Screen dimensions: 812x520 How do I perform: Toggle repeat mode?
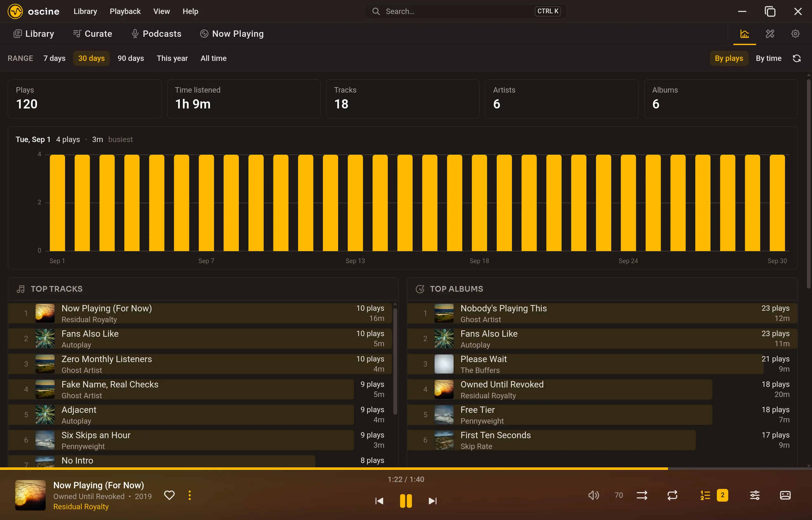point(672,495)
